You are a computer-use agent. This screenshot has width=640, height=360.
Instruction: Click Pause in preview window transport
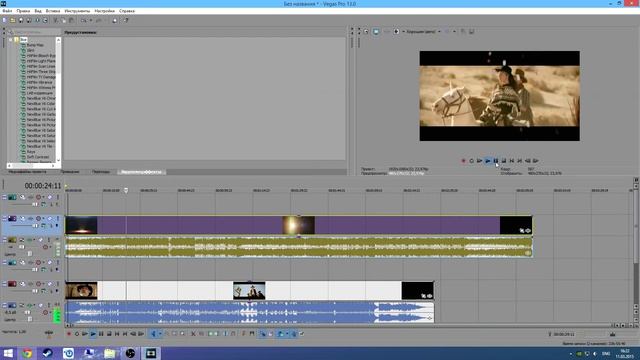(496, 161)
